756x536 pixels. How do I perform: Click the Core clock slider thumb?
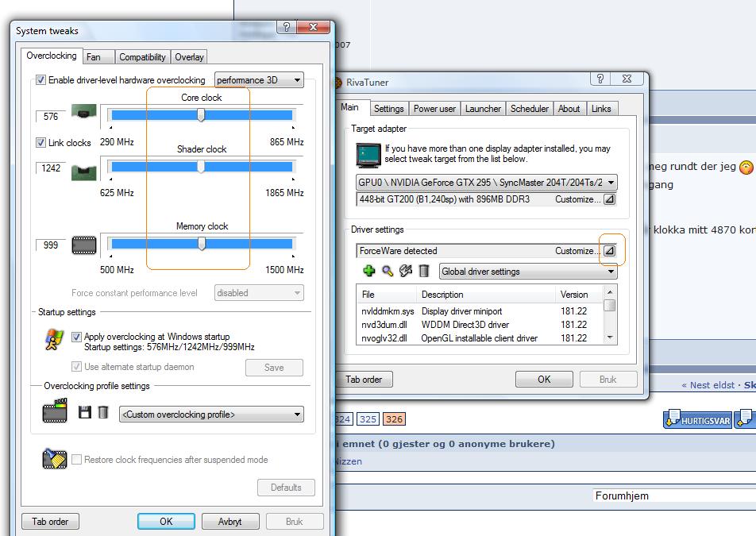[201, 114]
